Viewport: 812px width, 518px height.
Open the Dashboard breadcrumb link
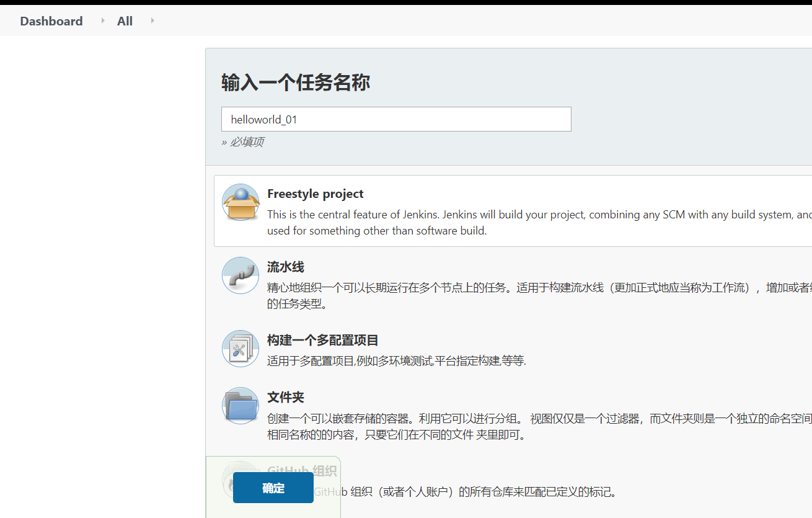tap(51, 21)
